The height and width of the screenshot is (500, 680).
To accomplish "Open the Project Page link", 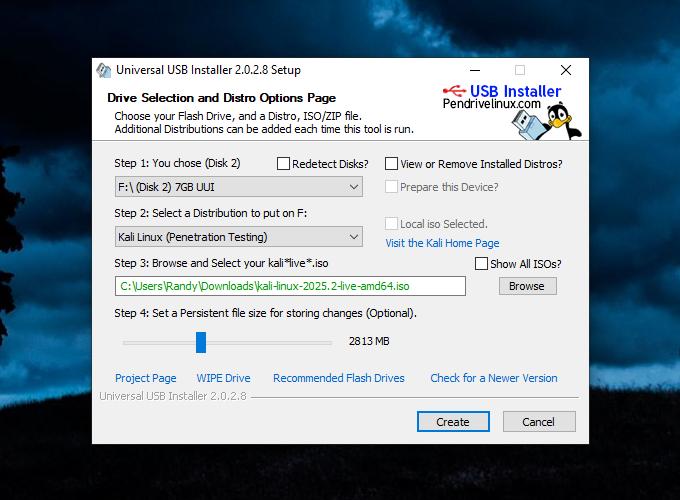I will pos(145,378).
